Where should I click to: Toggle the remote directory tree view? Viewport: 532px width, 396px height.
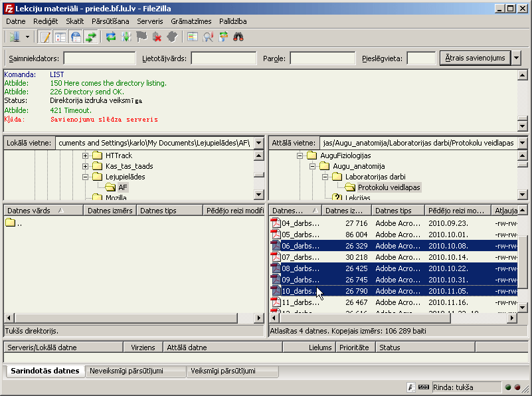(76, 37)
